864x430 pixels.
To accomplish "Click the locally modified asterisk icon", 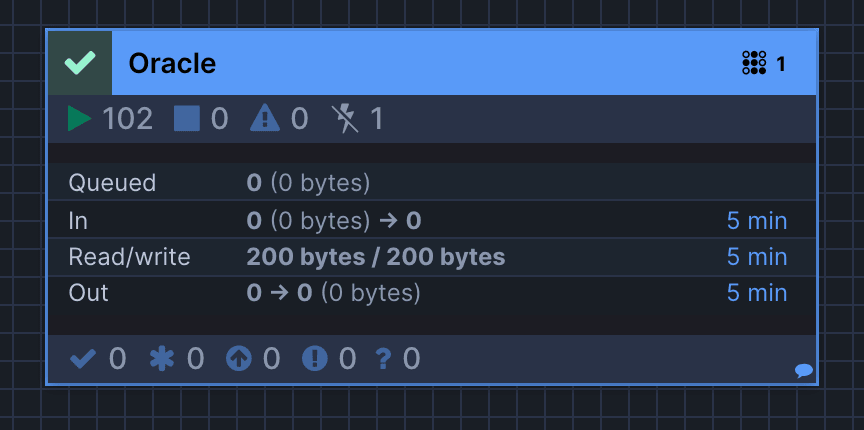I will coord(162,359).
